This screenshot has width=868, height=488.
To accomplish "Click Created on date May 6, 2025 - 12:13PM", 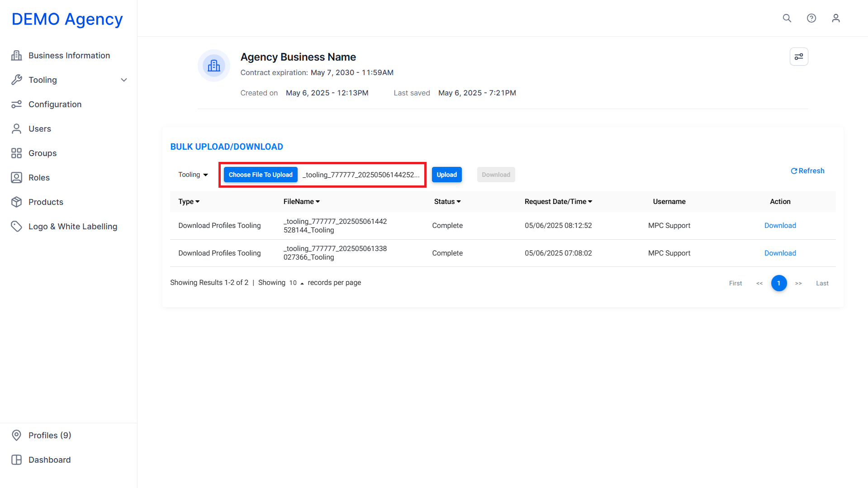I will click(x=327, y=93).
